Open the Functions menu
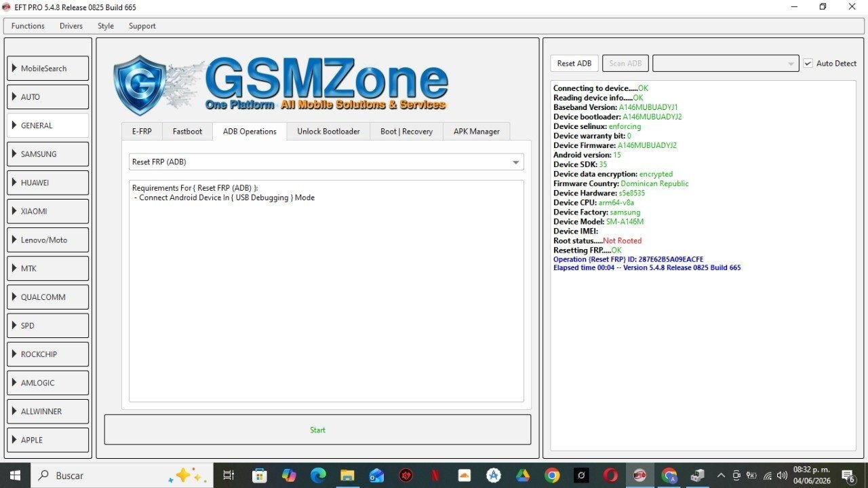The width and height of the screenshot is (868, 488). (x=28, y=26)
